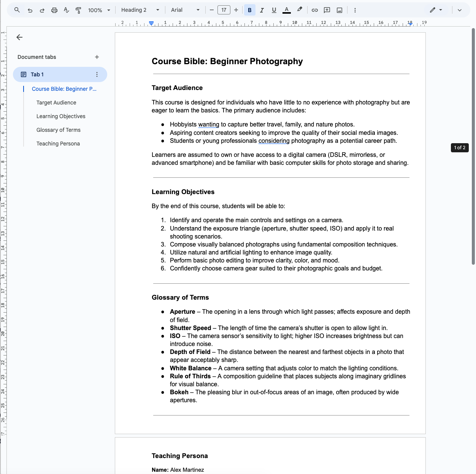Click the bold term Bokeh
476x474 pixels.
179,392
